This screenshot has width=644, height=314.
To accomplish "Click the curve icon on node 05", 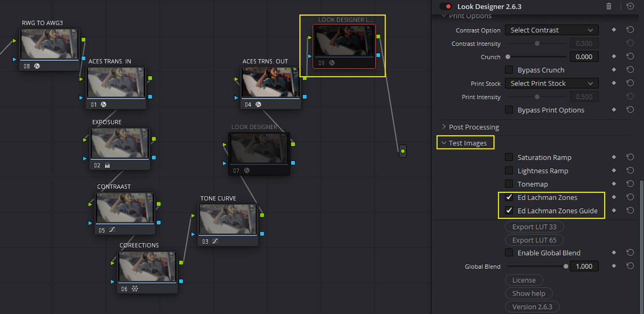I will pos(112,230).
